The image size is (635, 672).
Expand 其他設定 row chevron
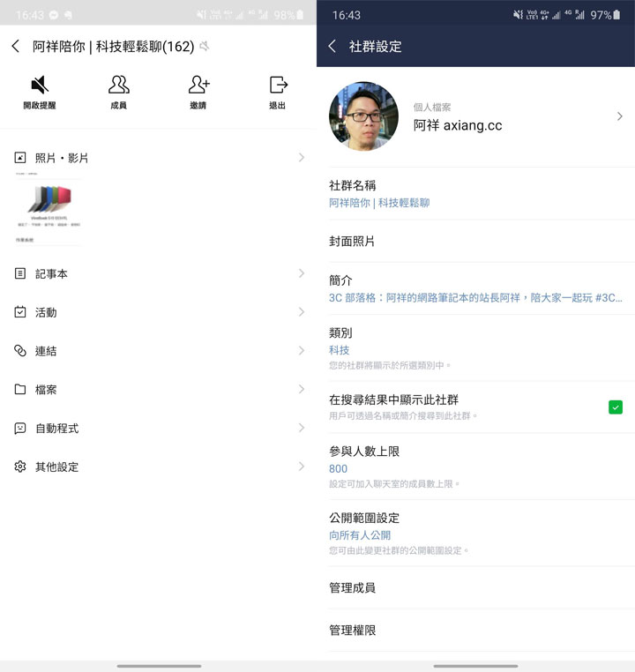pos(302,467)
